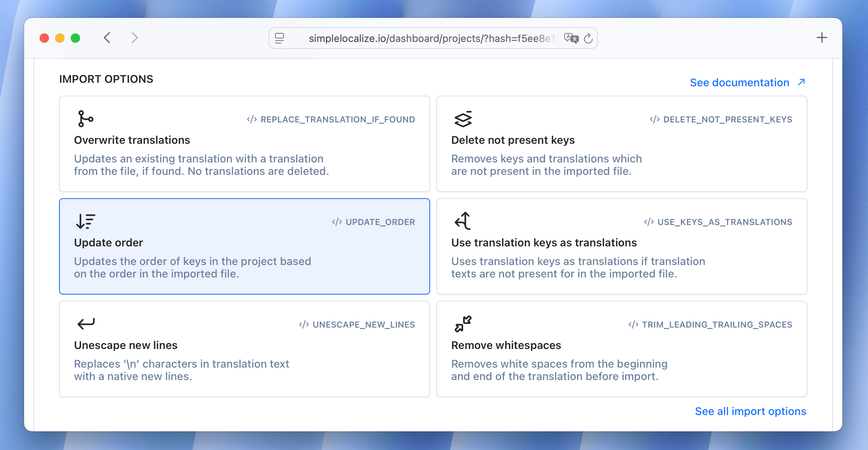Open a new tab with the plus button

(x=822, y=38)
